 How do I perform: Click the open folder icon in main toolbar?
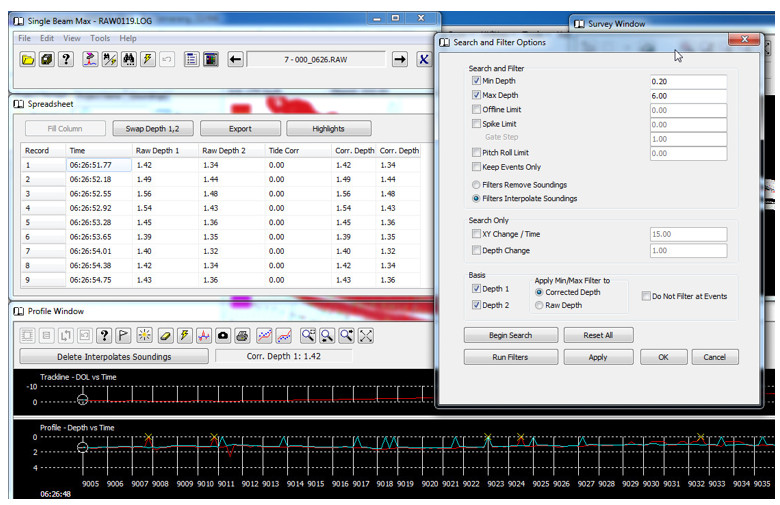pyautogui.click(x=28, y=60)
